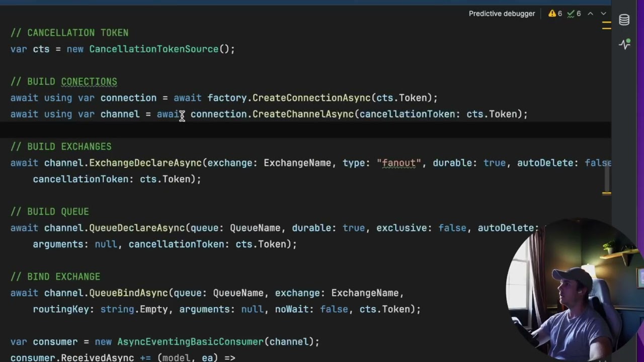Click 'durable' in the QueueDeclareAsync line
The image size is (644, 362).
311,228
